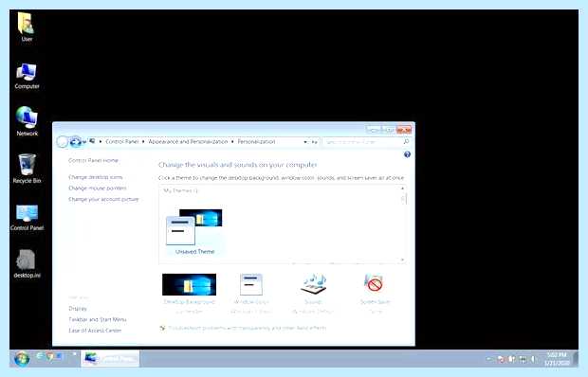Go to Control Panel breadcrumb
Viewport: 588px width, 377px height.
pyautogui.click(x=122, y=142)
